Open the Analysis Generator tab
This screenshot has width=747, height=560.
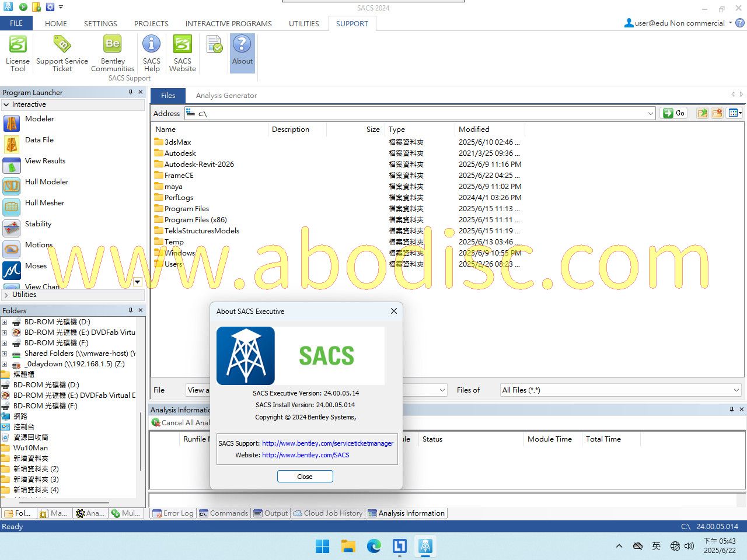[226, 96]
